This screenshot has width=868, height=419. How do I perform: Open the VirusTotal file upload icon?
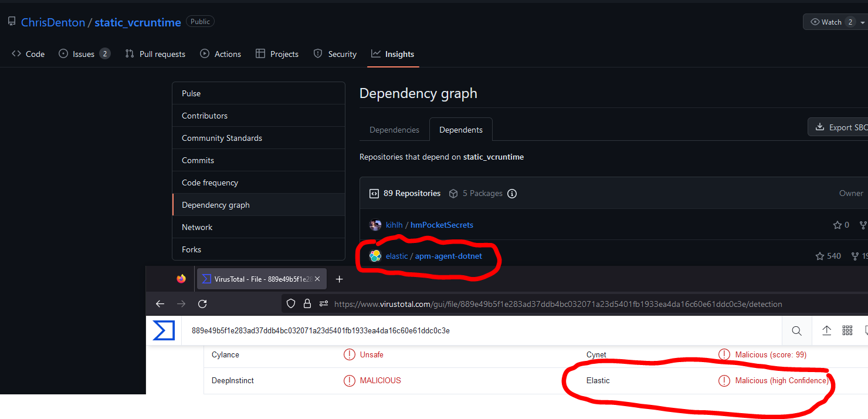(x=827, y=330)
